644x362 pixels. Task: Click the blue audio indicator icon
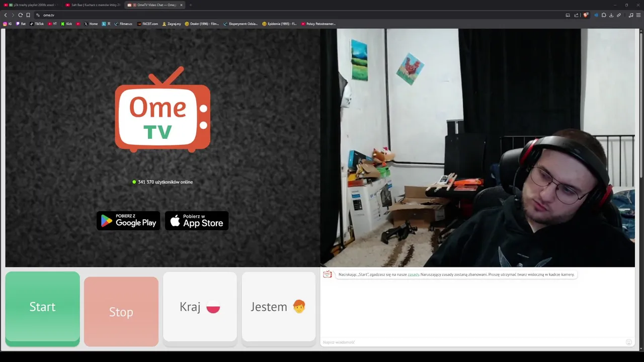596,15
